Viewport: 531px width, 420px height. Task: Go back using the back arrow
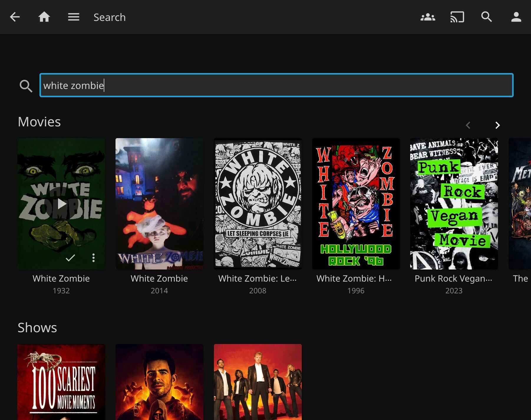coord(15,17)
